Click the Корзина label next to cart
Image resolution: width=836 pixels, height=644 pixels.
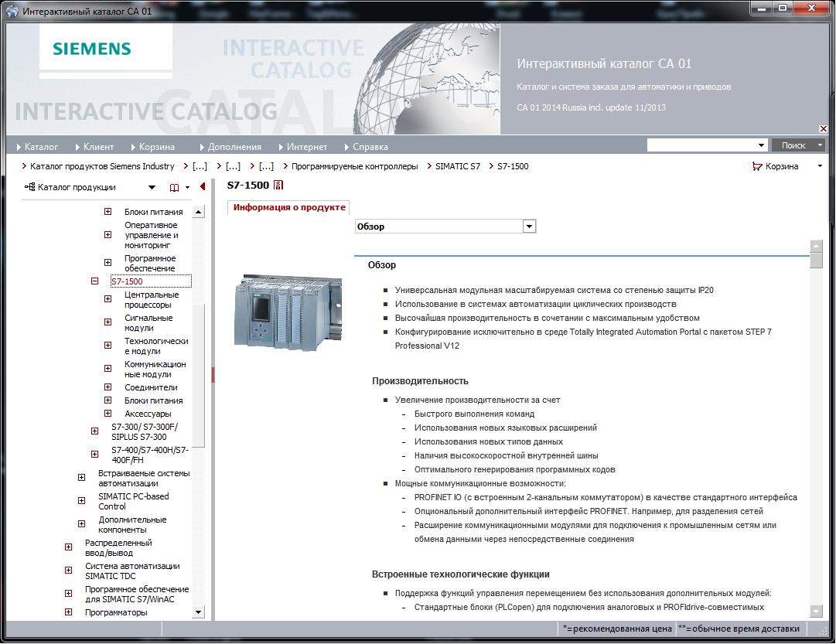click(x=782, y=166)
